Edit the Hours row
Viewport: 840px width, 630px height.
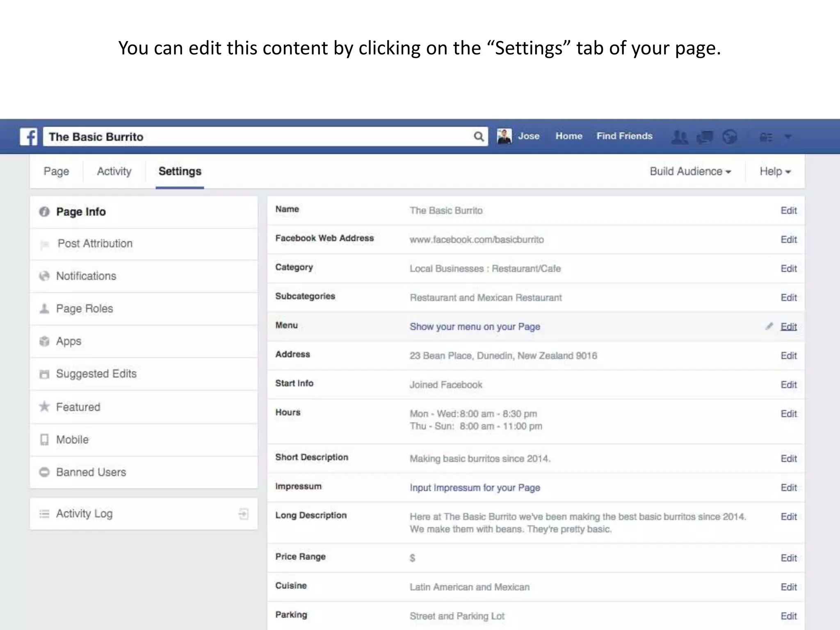(788, 414)
